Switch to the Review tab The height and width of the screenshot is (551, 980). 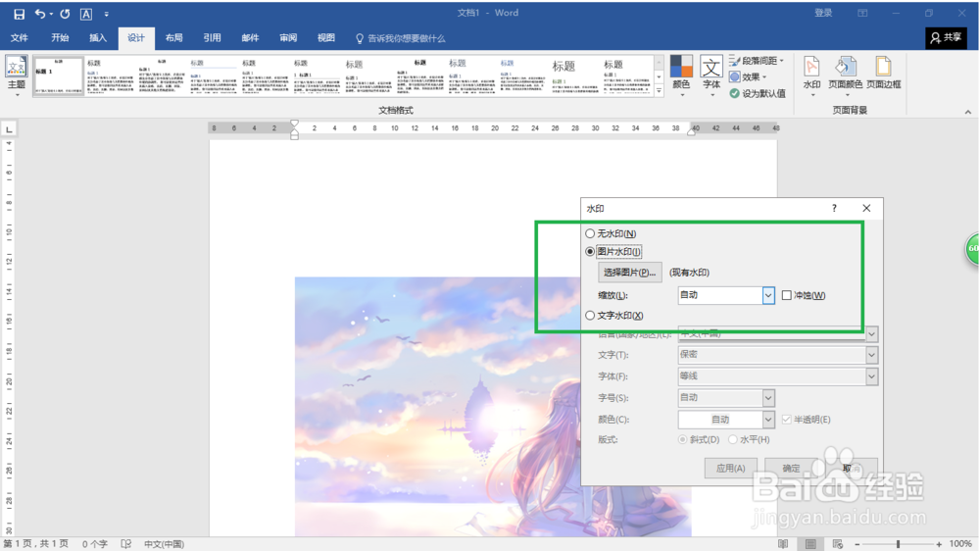pyautogui.click(x=288, y=38)
